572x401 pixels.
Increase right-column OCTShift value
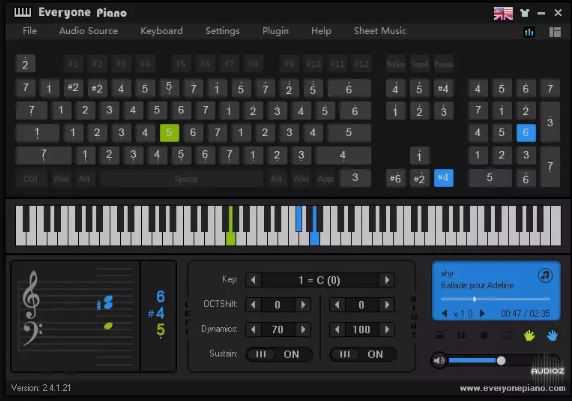[387, 305]
